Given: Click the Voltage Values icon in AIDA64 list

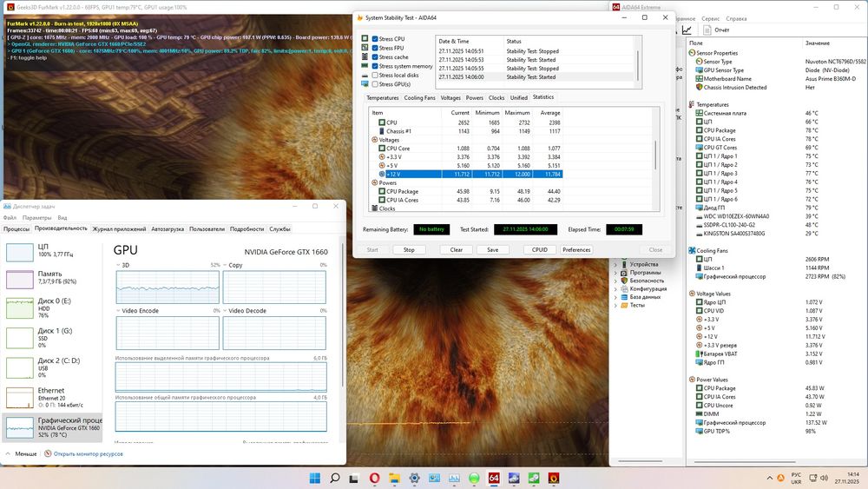Looking at the screenshot, I should coord(692,294).
